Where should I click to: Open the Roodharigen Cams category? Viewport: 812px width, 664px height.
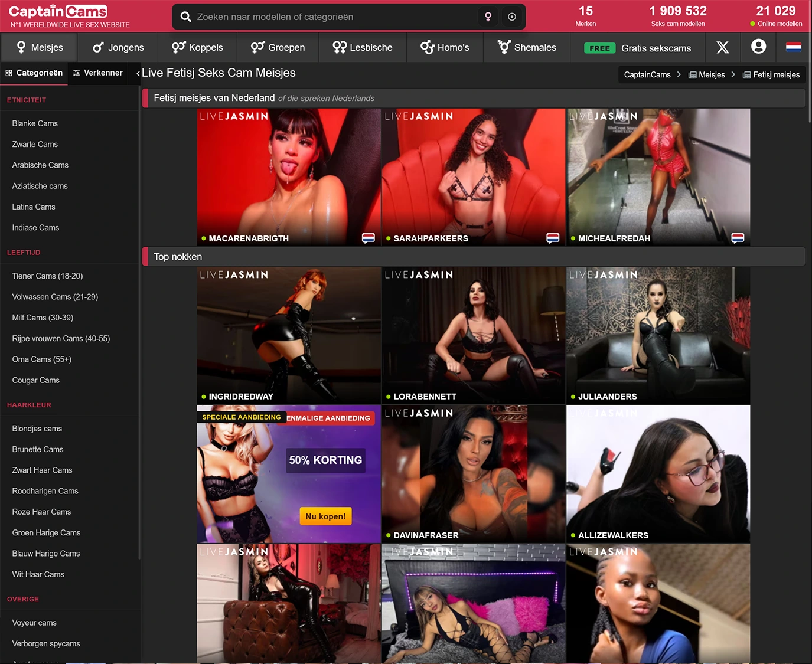coord(45,491)
